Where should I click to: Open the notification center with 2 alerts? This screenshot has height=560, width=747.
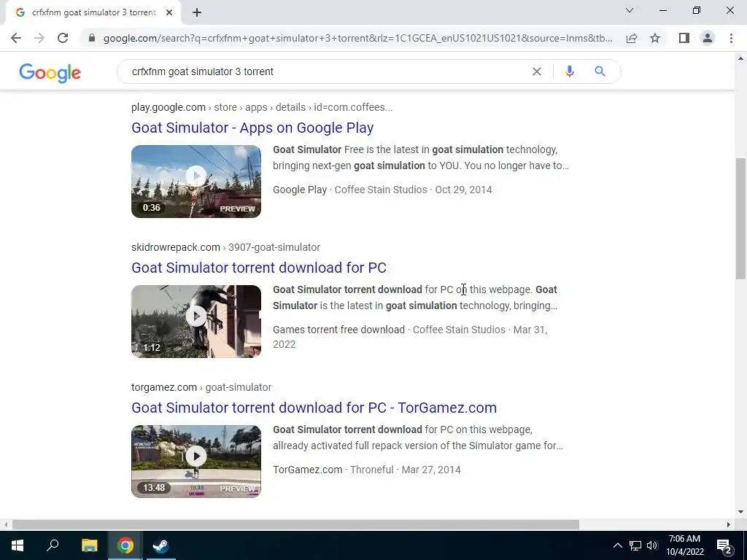[x=724, y=546]
